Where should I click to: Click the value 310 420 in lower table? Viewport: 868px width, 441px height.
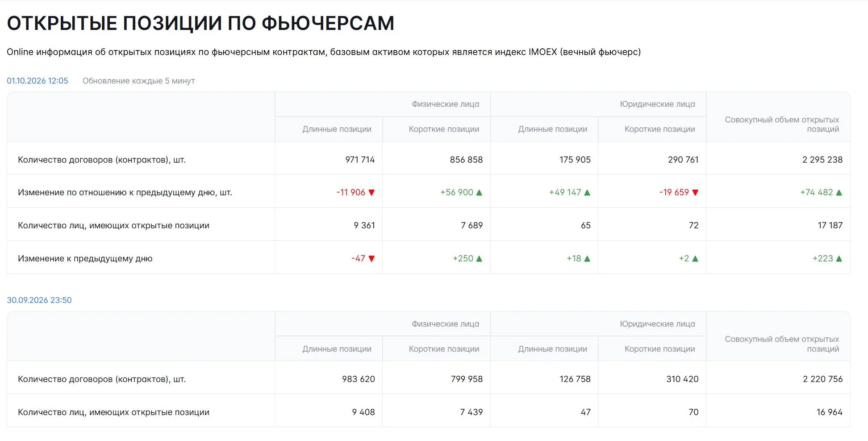coord(682,379)
